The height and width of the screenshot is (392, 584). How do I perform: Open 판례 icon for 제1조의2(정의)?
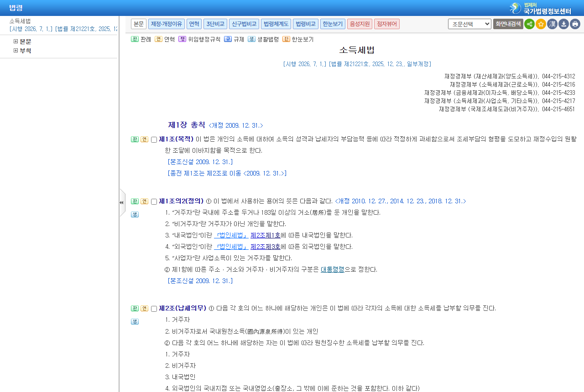click(135, 201)
